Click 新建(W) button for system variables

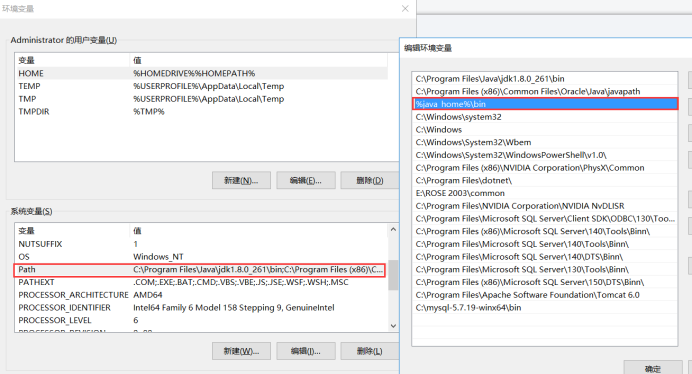tap(241, 351)
